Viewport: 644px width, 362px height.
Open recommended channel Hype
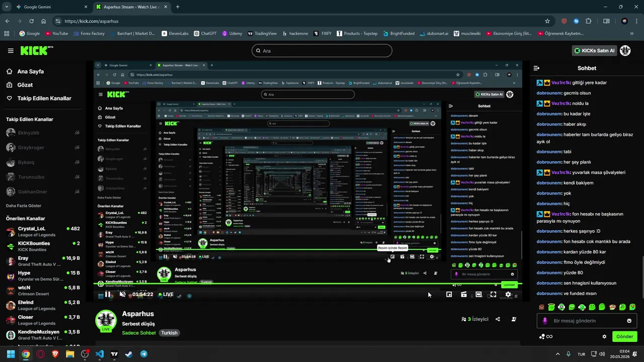[43, 276]
